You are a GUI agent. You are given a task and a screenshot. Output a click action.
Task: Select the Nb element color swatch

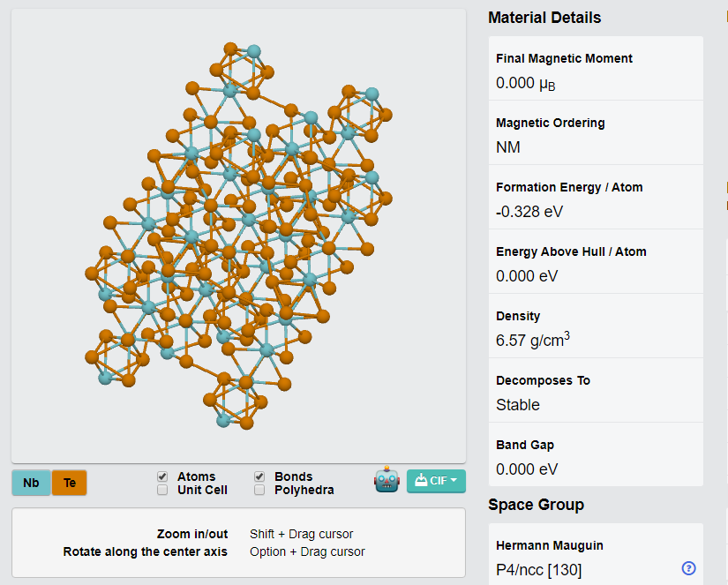coord(31,483)
